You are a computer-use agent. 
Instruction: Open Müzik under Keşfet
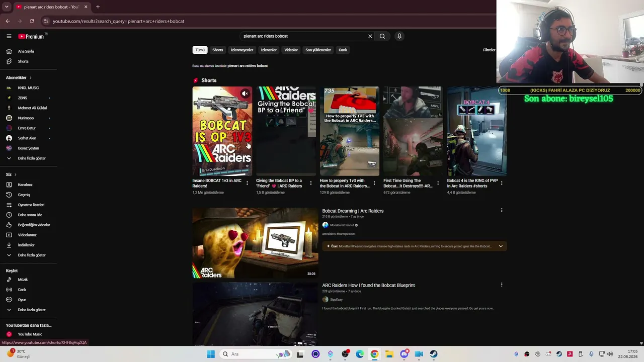[23, 280]
